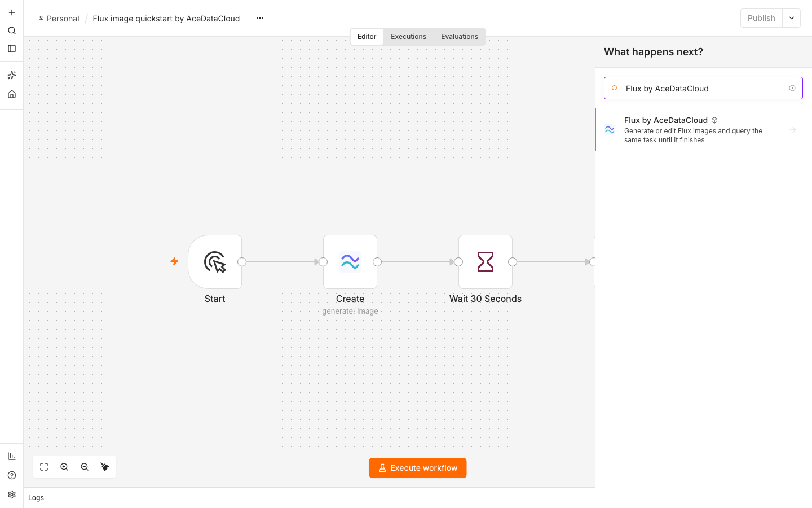Switch to the Executions tab
The width and height of the screenshot is (812, 508).
pyautogui.click(x=408, y=37)
